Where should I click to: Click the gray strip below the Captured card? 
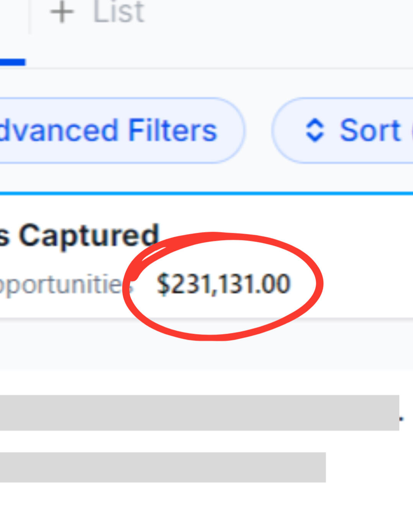coord(207,345)
